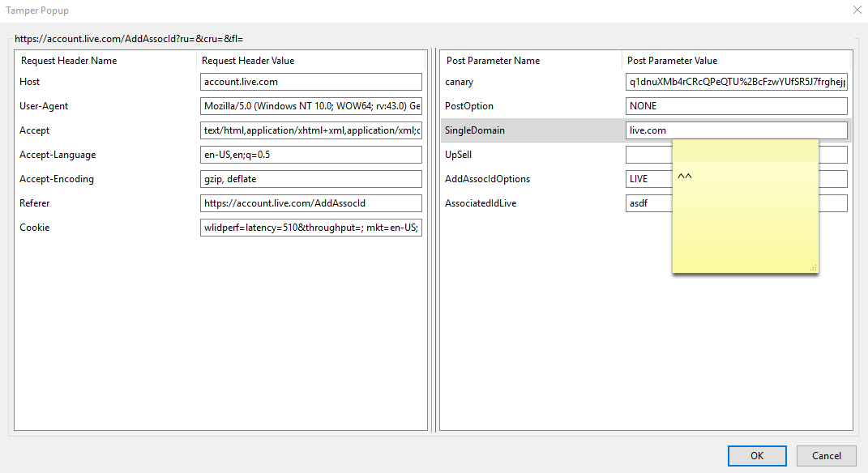Viewport: 868px width, 473px height.
Task: Select the Accept-Encoding value gzip, deflate
Action: point(310,178)
